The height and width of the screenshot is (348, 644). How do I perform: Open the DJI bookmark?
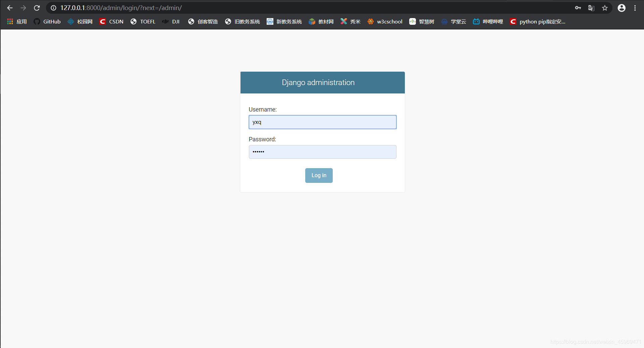point(171,21)
